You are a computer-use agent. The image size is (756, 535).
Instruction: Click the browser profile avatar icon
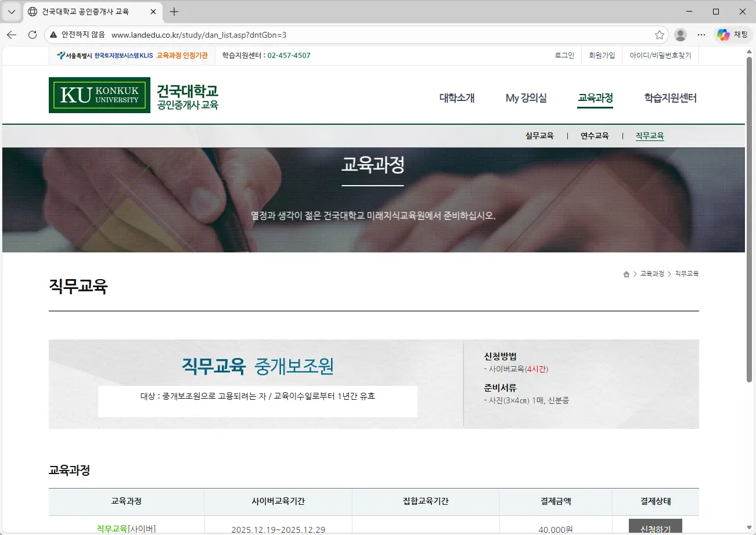pos(680,35)
